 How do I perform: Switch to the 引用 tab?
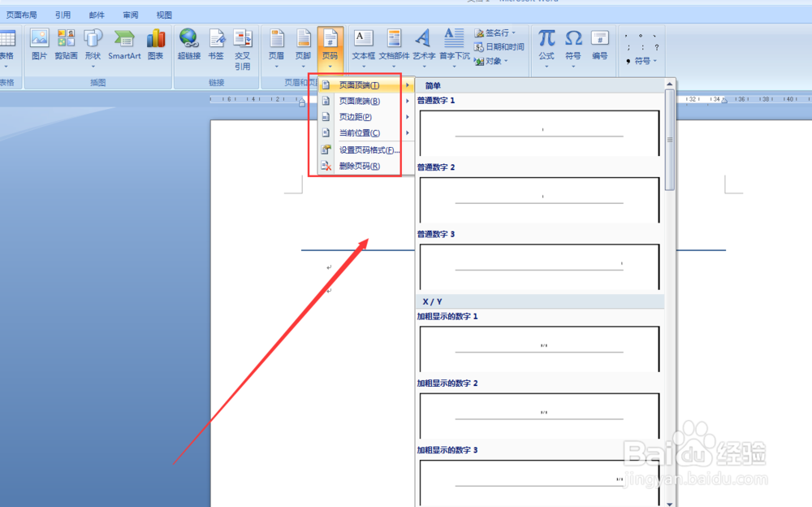pos(63,15)
